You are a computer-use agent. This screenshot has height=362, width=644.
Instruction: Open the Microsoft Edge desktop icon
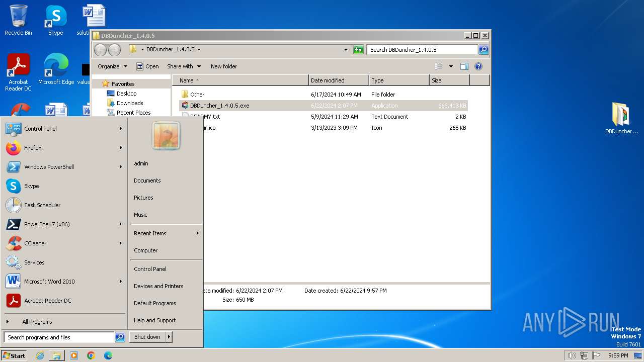click(56, 69)
